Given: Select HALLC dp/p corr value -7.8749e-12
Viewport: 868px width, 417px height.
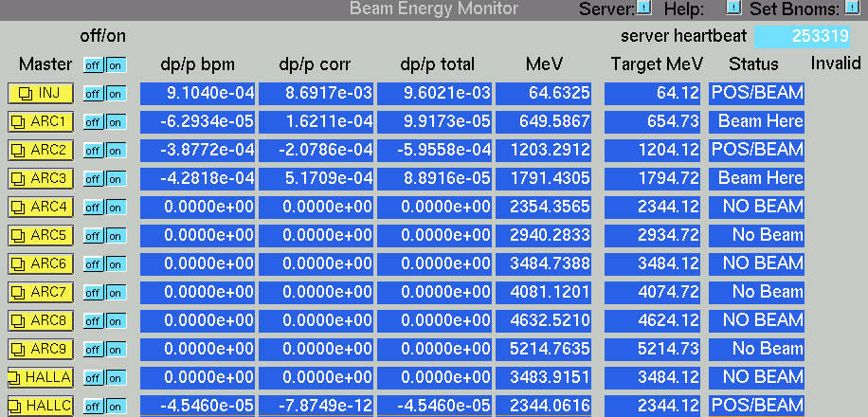Looking at the screenshot, I should (x=316, y=406).
